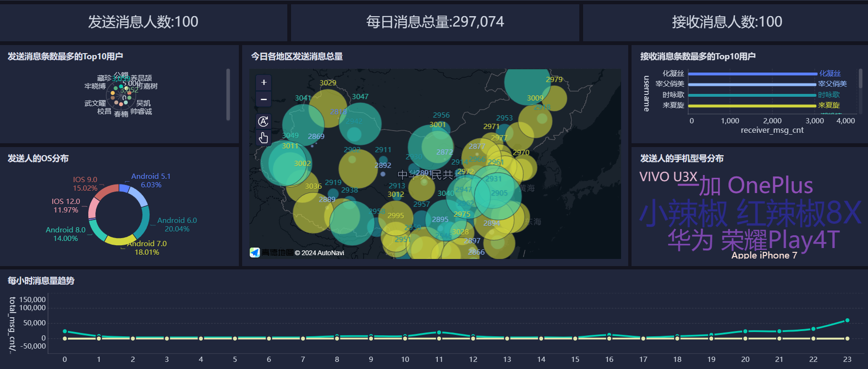Click the trend line data point at hour 11
The height and width of the screenshot is (369, 868).
tap(439, 332)
